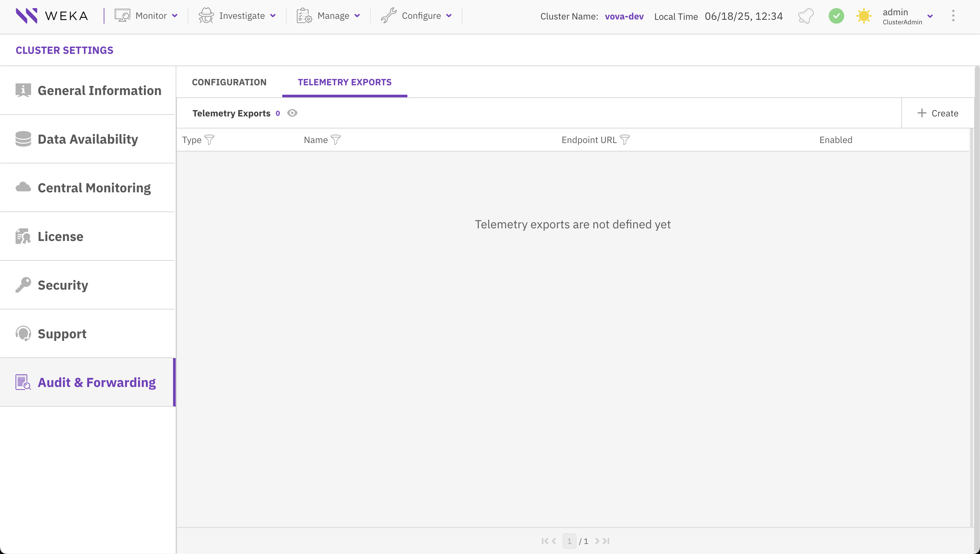Image resolution: width=980 pixels, height=554 pixels.
Task: Click the green cluster status checkmark
Action: coord(836,16)
